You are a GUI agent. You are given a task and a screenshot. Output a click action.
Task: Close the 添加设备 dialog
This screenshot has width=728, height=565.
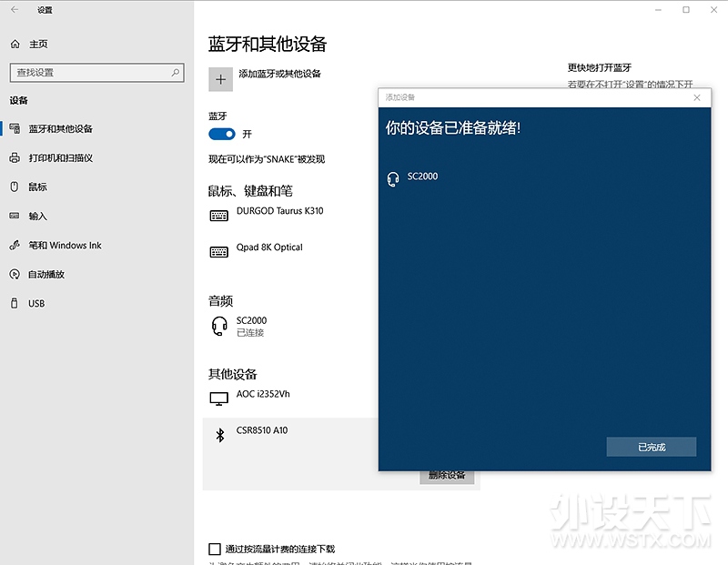click(x=697, y=97)
